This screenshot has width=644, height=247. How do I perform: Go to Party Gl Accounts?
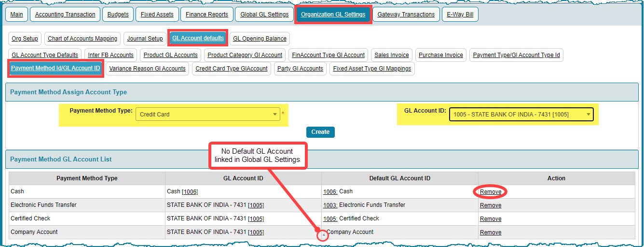(300, 69)
